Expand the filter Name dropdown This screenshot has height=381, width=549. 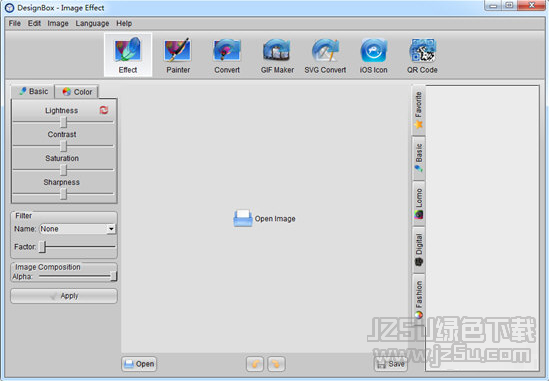tap(111, 229)
